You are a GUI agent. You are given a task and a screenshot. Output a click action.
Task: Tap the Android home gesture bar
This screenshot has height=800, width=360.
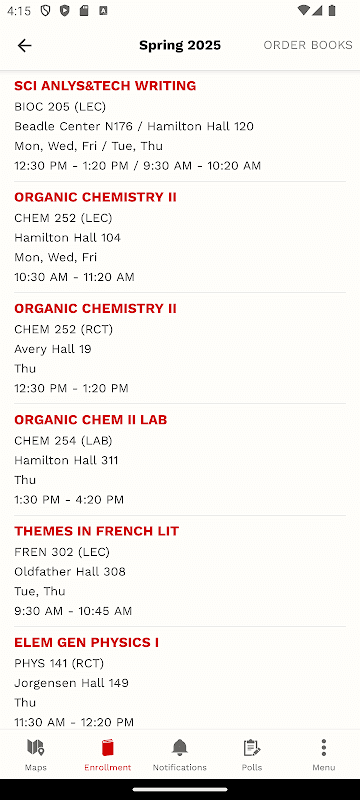tap(180, 789)
